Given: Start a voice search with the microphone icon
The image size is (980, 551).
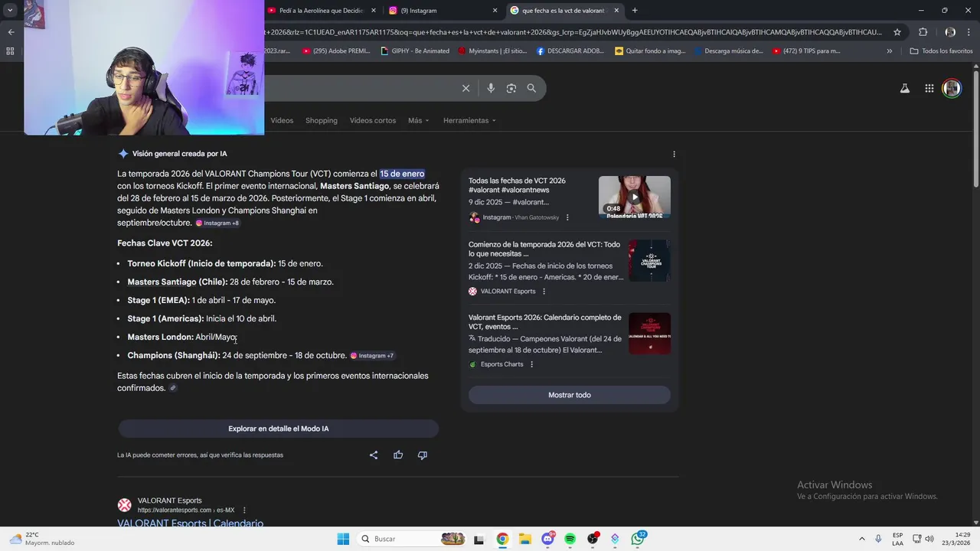Looking at the screenshot, I should click(x=491, y=88).
